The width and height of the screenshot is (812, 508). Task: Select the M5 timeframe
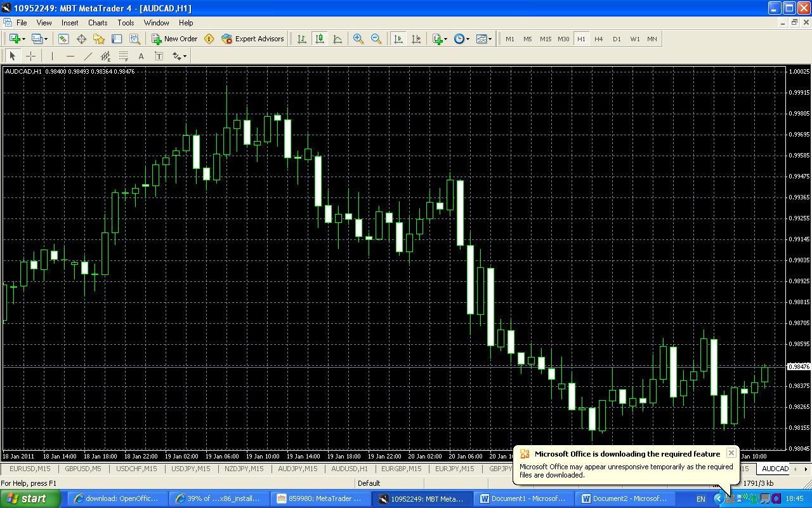pos(528,39)
